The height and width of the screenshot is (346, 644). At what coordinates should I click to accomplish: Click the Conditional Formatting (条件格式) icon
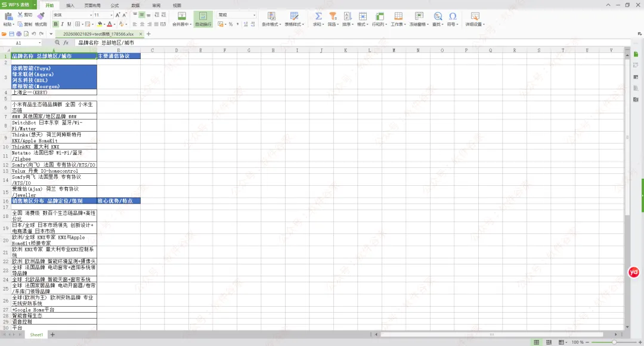point(271,16)
